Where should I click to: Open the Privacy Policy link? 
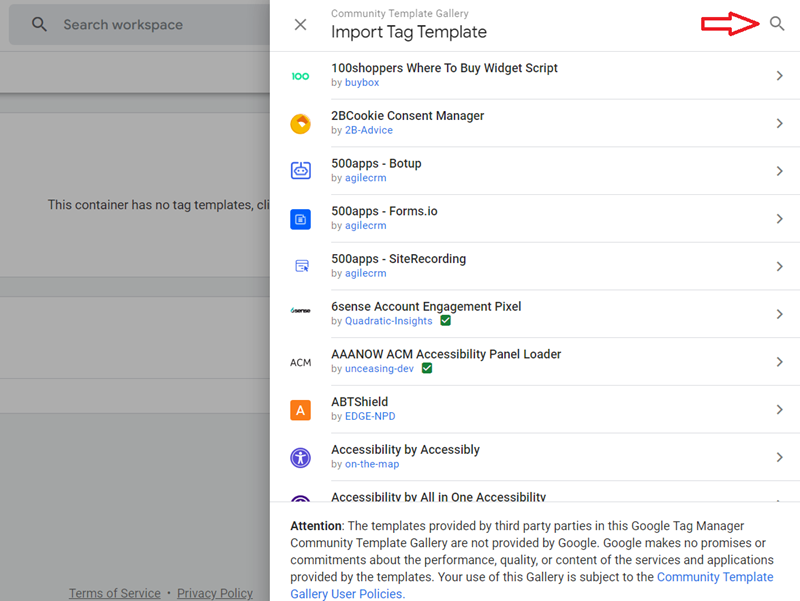point(215,593)
